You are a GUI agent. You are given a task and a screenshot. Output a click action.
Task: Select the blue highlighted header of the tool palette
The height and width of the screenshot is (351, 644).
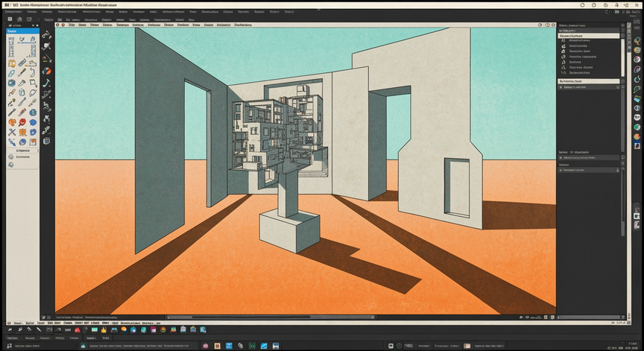(22, 31)
